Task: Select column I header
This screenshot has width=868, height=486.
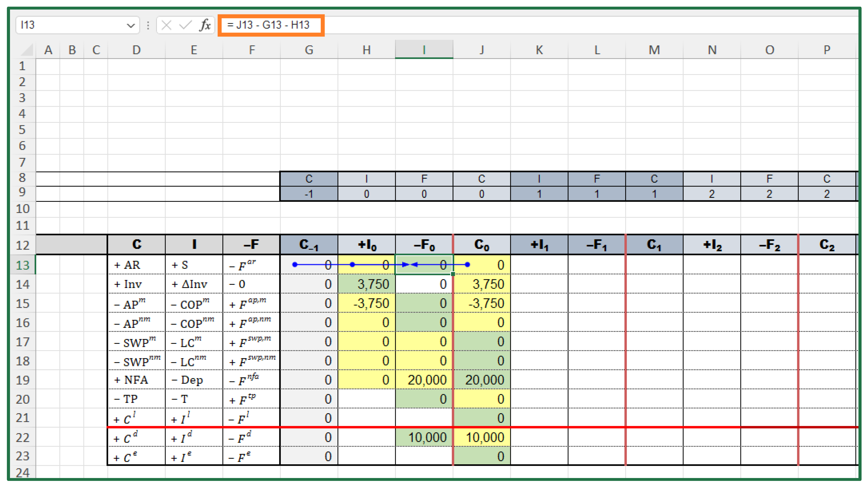Action: point(424,50)
